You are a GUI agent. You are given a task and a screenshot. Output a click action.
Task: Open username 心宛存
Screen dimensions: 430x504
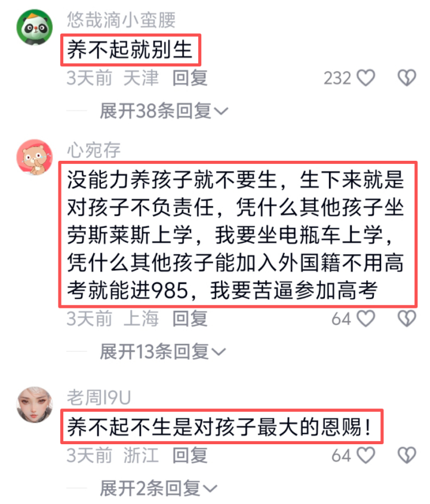[x=94, y=150]
